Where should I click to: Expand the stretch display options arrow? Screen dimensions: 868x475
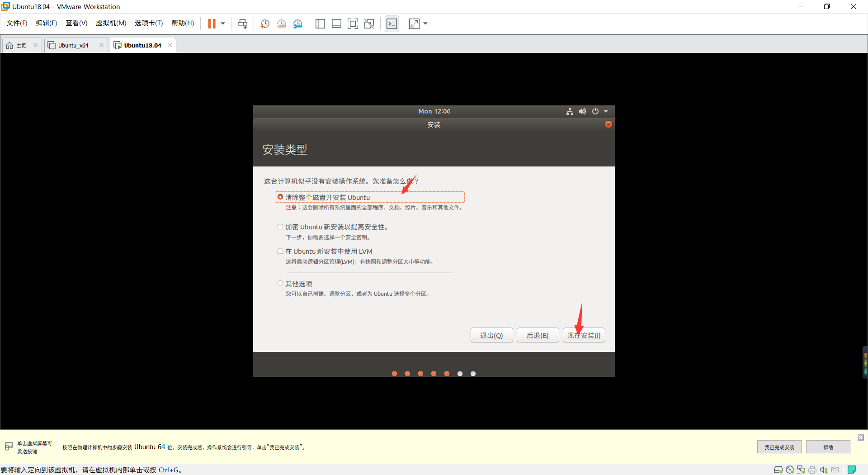click(x=425, y=24)
